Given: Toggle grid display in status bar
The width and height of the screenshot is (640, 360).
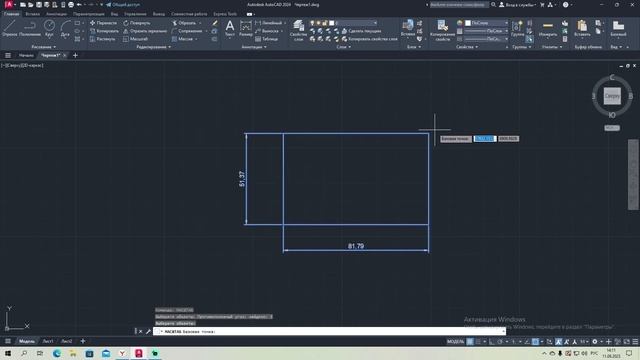Looking at the screenshot, I should click(x=470, y=342).
